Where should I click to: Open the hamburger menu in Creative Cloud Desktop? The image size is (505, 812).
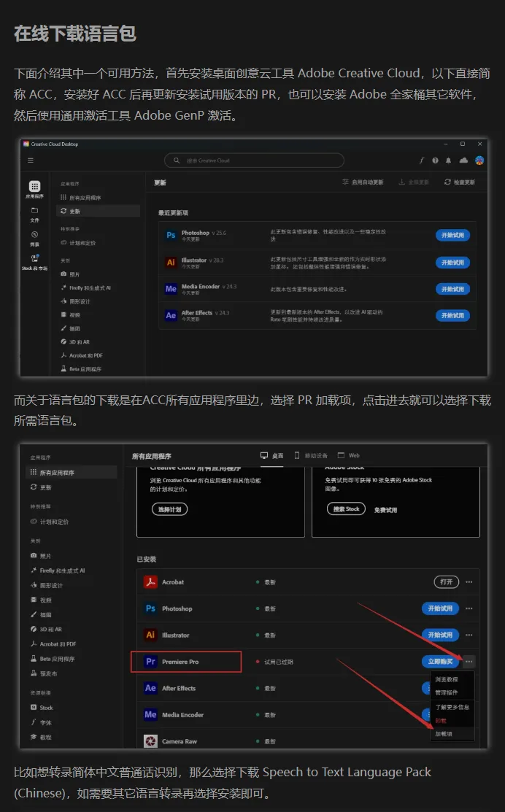click(31, 161)
